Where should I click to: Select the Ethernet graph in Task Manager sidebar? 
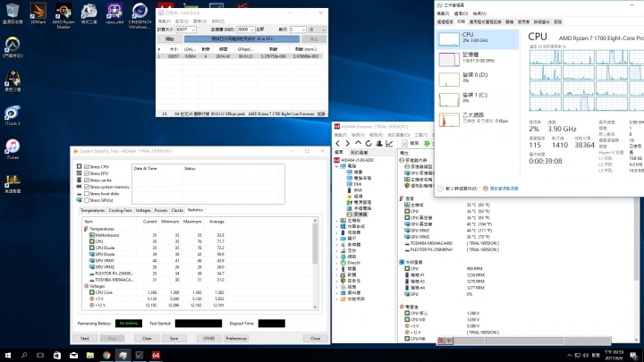(478, 120)
